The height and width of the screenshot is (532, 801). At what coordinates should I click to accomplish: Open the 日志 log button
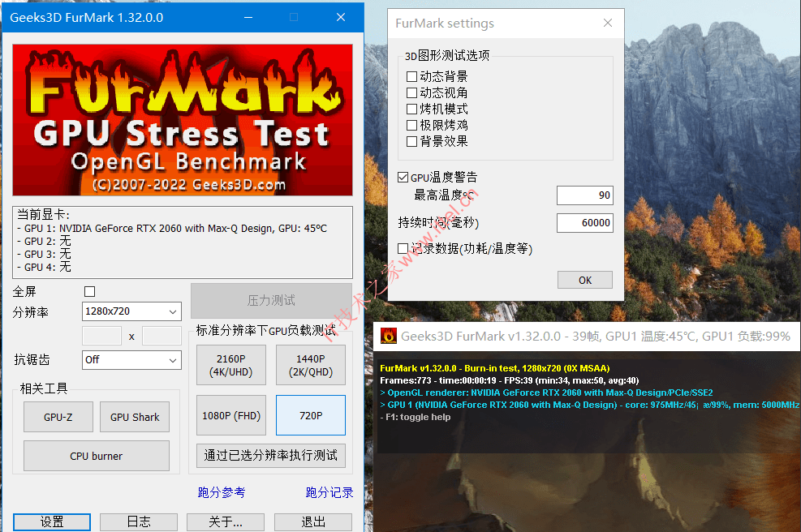pyautogui.click(x=139, y=521)
